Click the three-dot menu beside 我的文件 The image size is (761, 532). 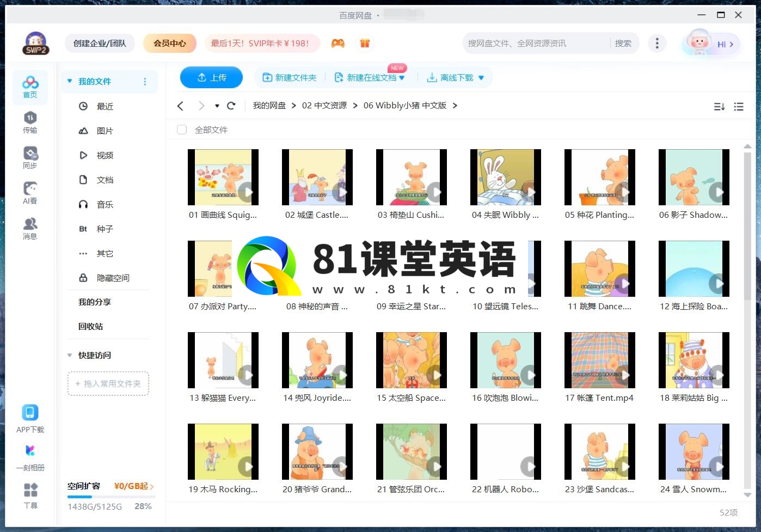145,82
